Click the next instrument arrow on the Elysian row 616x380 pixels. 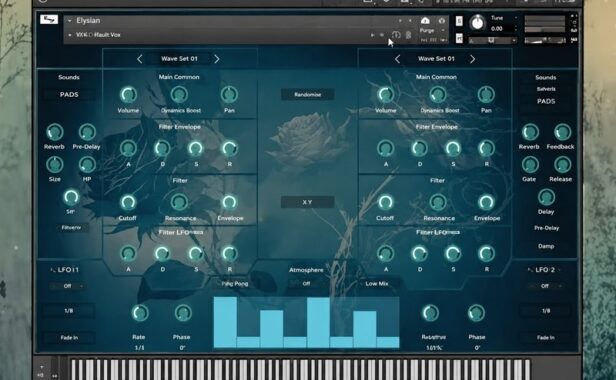410,20
